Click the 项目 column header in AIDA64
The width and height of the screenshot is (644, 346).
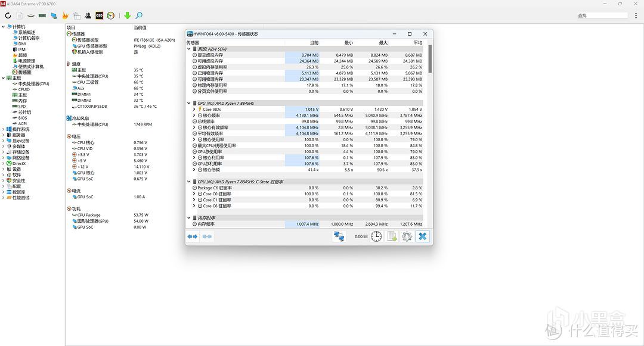pos(70,27)
